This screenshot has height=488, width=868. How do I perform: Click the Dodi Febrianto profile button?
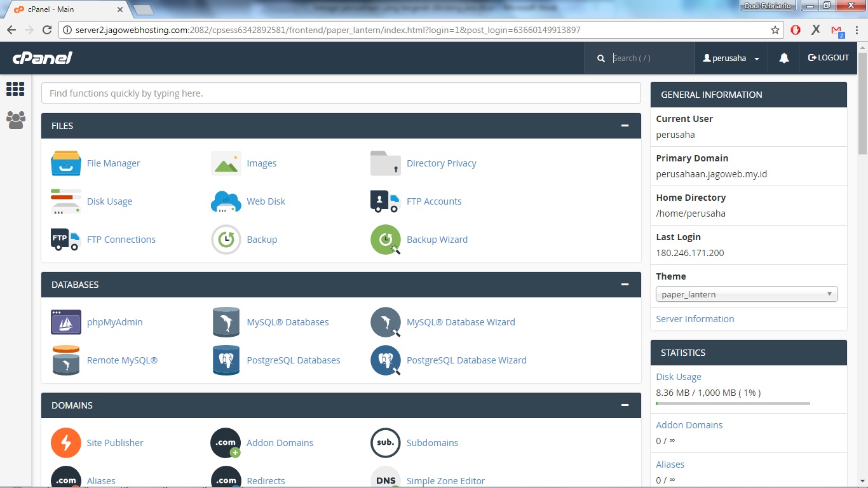tap(768, 5)
